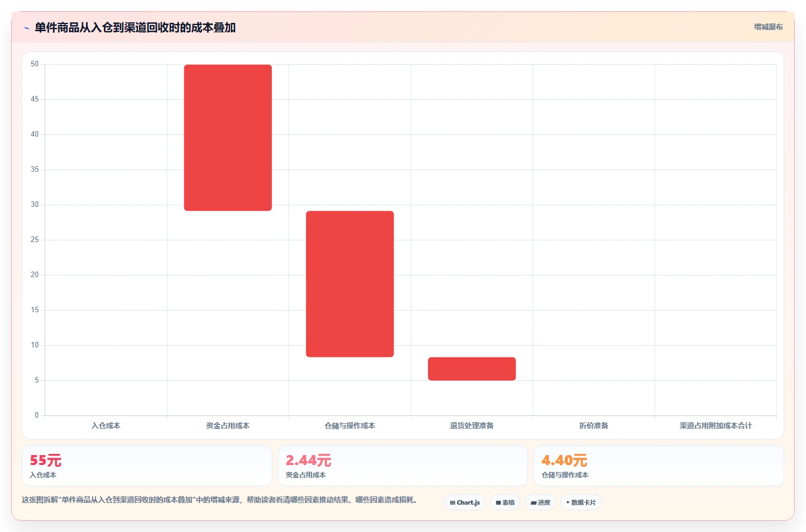Click the 进度 tag chip
The image size is (806, 532).
pyautogui.click(x=540, y=502)
